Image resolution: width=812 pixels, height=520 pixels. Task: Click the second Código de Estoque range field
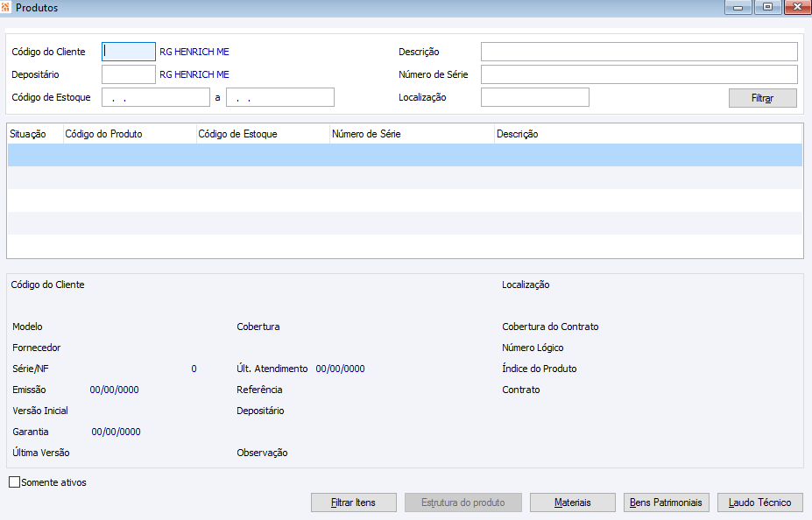point(280,97)
